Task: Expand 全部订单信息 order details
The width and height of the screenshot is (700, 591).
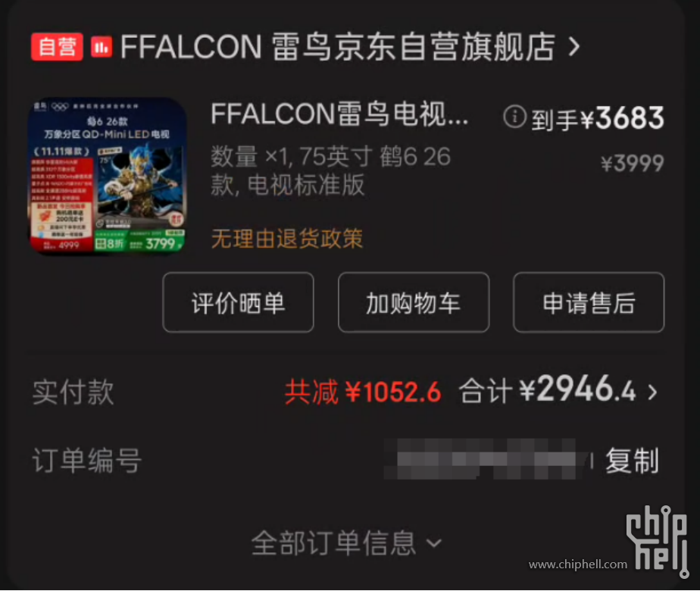Action: (346, 543)
